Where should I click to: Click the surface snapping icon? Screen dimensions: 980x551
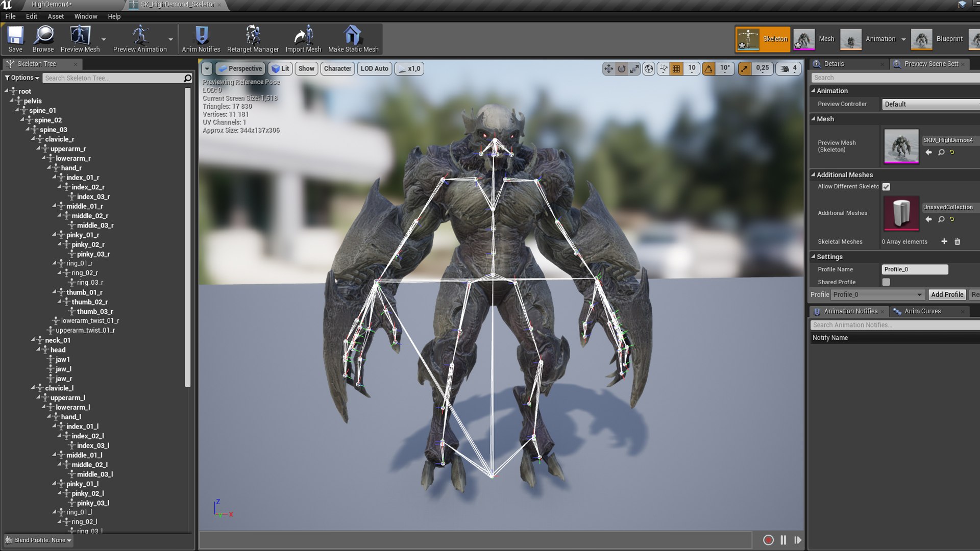[663, 68]
